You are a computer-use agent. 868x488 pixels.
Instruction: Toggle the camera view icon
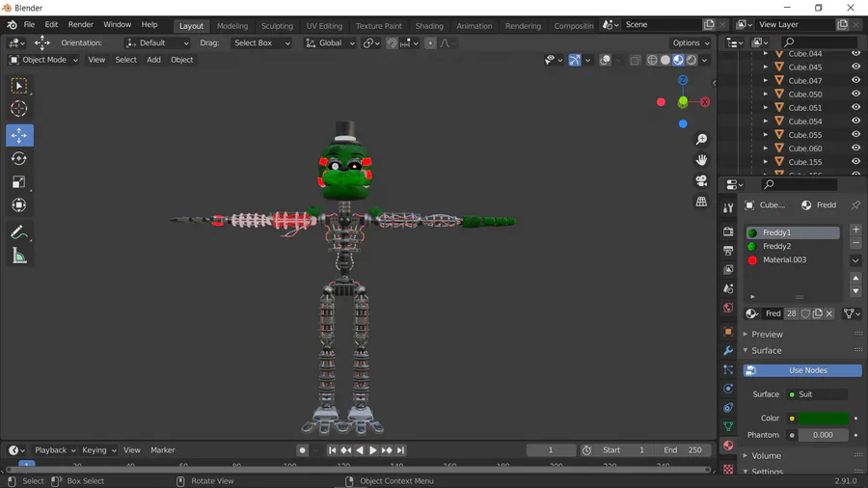click(x=701, y=181)
